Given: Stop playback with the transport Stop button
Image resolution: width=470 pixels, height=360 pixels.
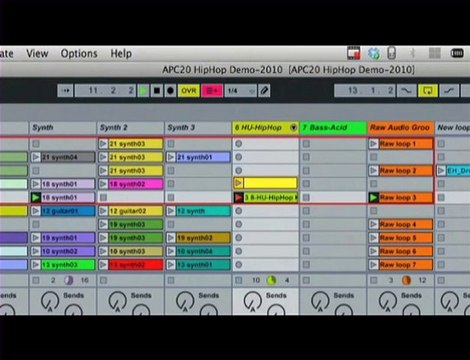Looking at the screenshot, I should 157,91.
